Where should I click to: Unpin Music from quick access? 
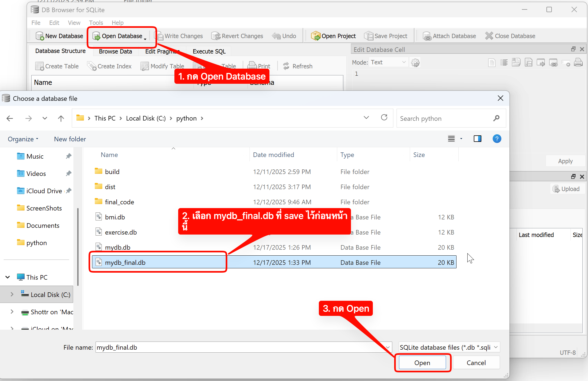click(x=69, y=156)
